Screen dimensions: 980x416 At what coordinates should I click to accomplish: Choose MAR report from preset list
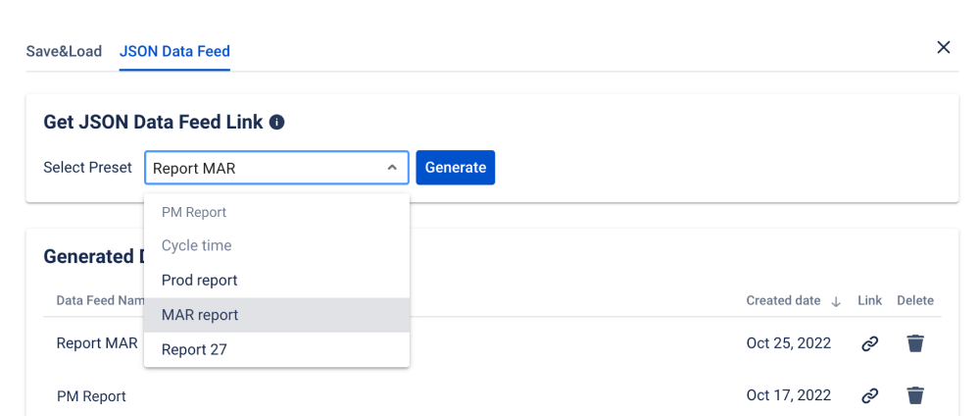point(200,315)
